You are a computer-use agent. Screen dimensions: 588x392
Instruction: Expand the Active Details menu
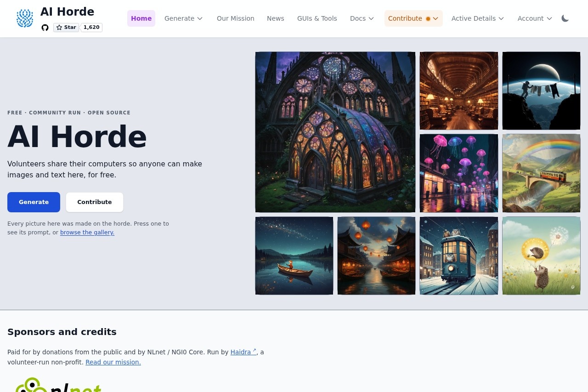pyautogui.click(x=478, y=18)
